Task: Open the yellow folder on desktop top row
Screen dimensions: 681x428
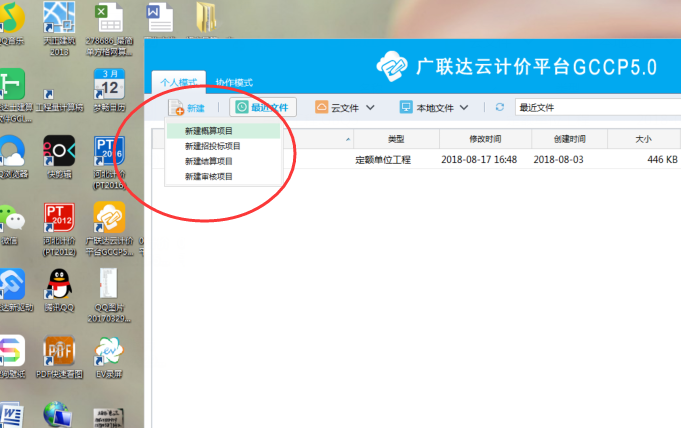Action: click(206, 17)
